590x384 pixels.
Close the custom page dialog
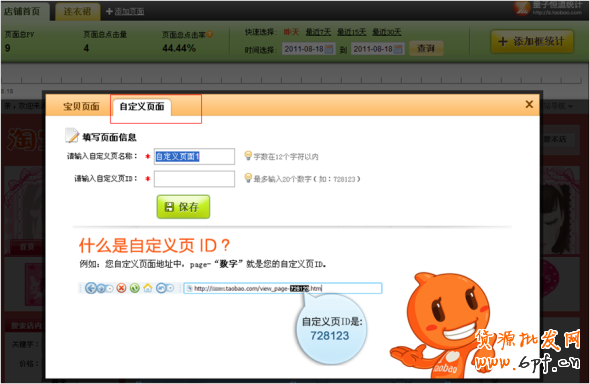pyautogui.click(x=529, y=104)
